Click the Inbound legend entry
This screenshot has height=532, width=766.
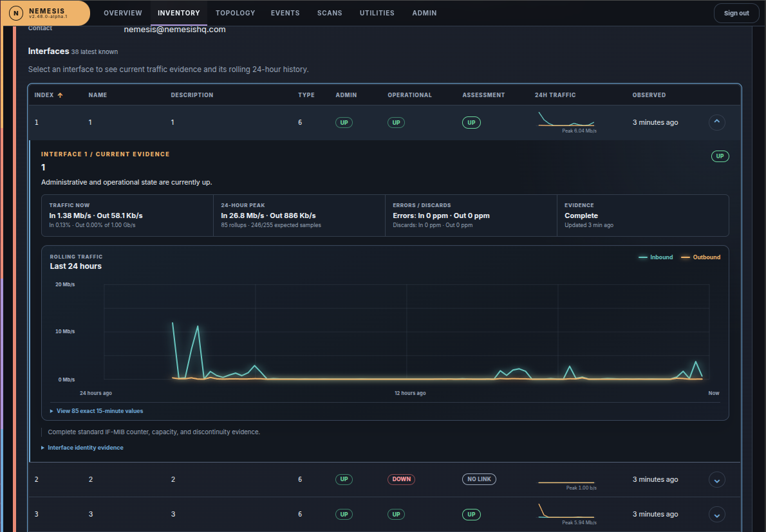pyautogui.click(x=655, y=257)
